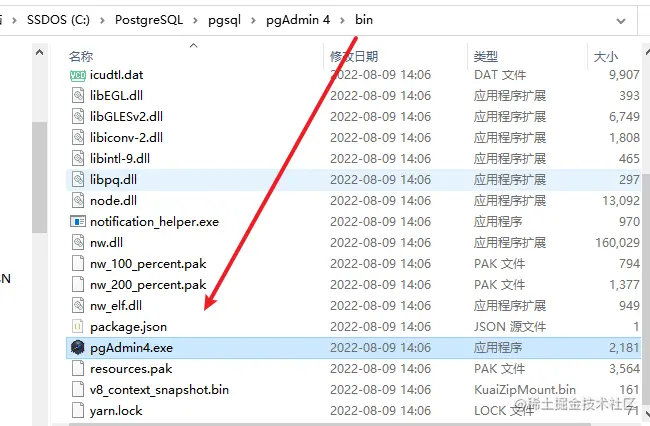
Task: Click the libiconv-2.dll file icon
Action: click(x=78, y=138)
